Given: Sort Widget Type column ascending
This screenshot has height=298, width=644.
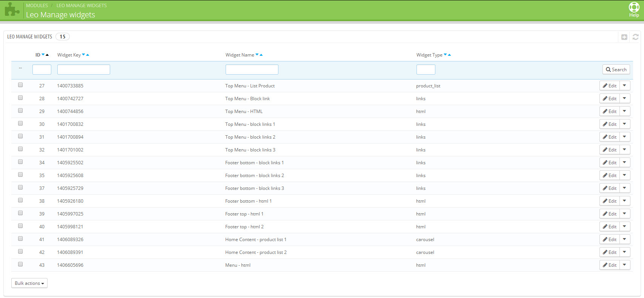Looking at the screenshot, I should [449, 55].
